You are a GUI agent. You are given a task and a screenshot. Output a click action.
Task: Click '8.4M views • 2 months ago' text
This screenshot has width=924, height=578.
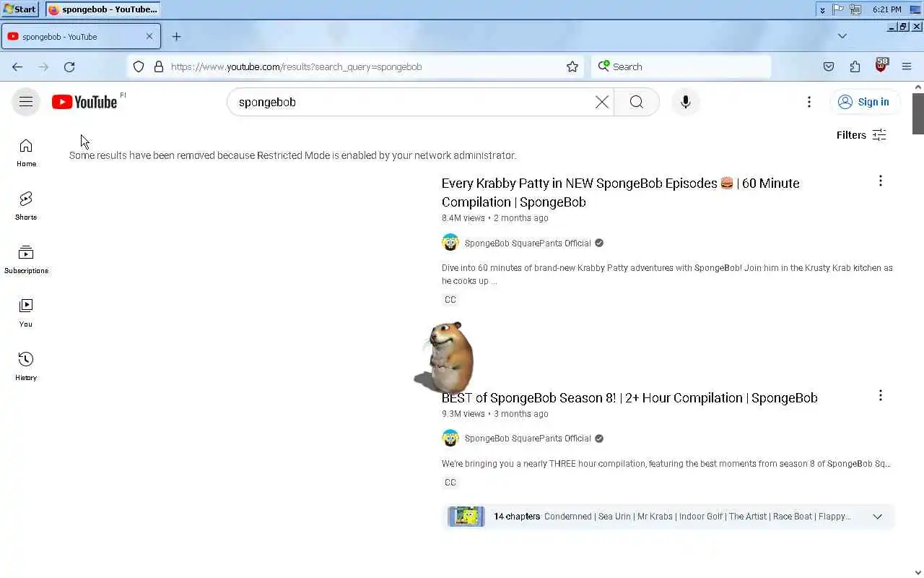click(x=494, y=218)
